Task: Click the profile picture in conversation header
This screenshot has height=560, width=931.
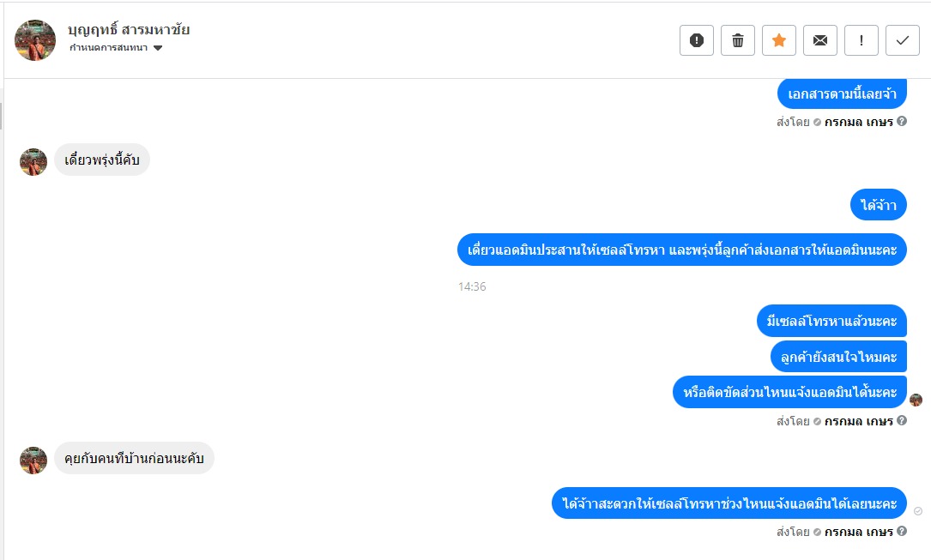Action: [35, 40]
